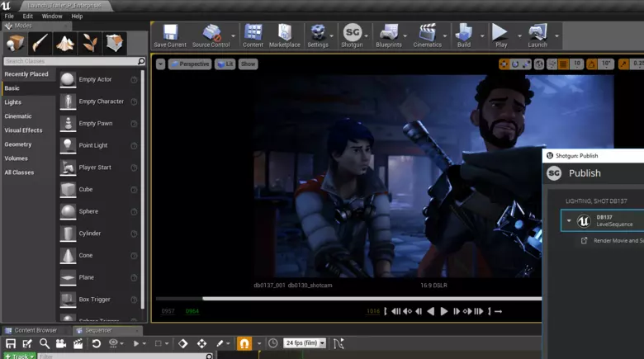
Task: Open the Help menu
Action: coord(77,16)
